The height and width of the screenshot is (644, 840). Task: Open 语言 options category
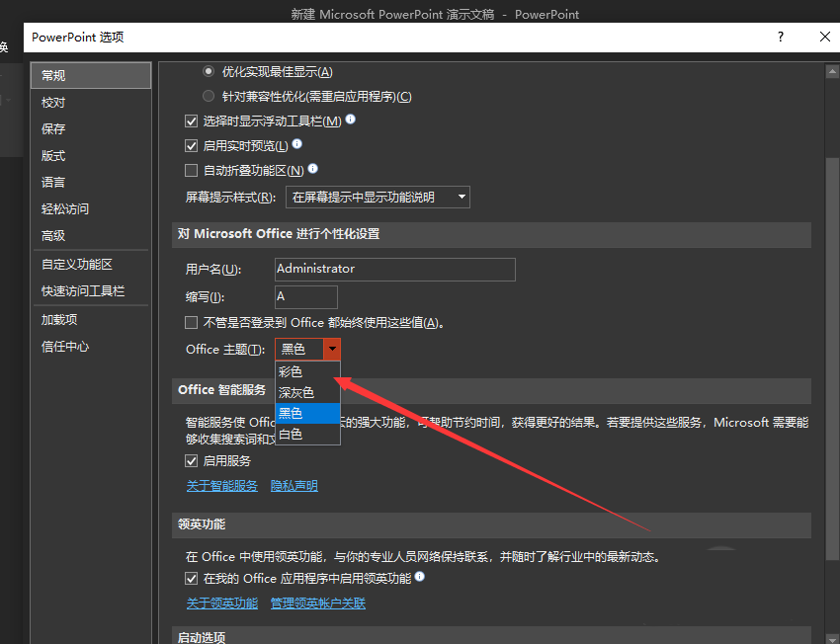91,183
